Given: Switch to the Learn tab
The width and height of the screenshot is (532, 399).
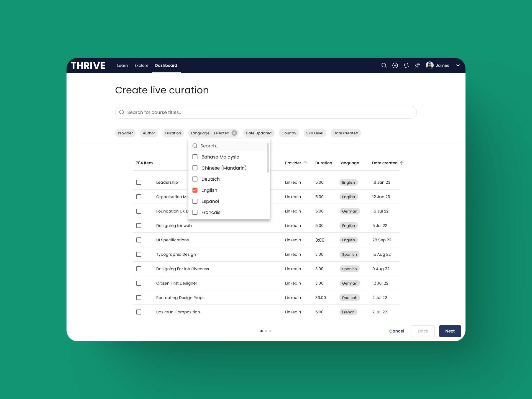Looking at the screenshot, I should point(122,65).
